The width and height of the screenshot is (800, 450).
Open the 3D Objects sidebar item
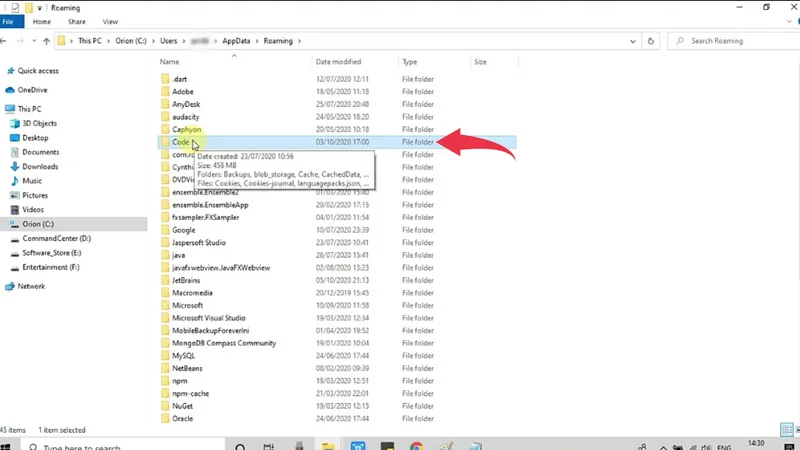(39, 124)
